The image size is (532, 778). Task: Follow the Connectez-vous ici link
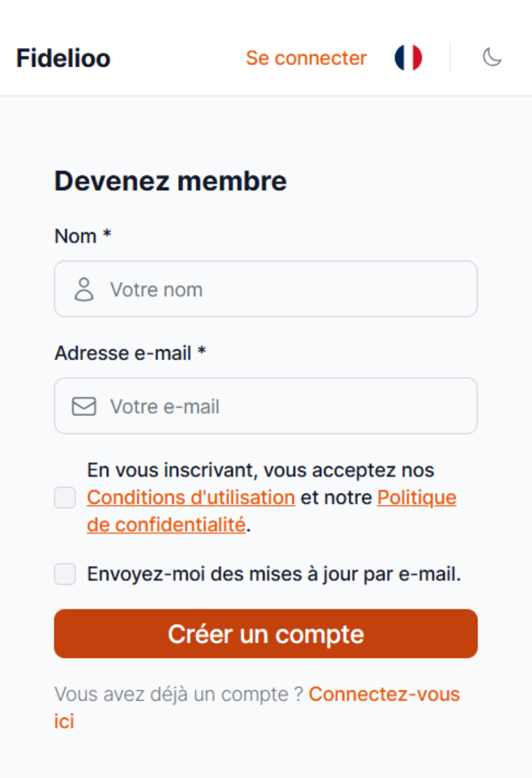point(384,694)
